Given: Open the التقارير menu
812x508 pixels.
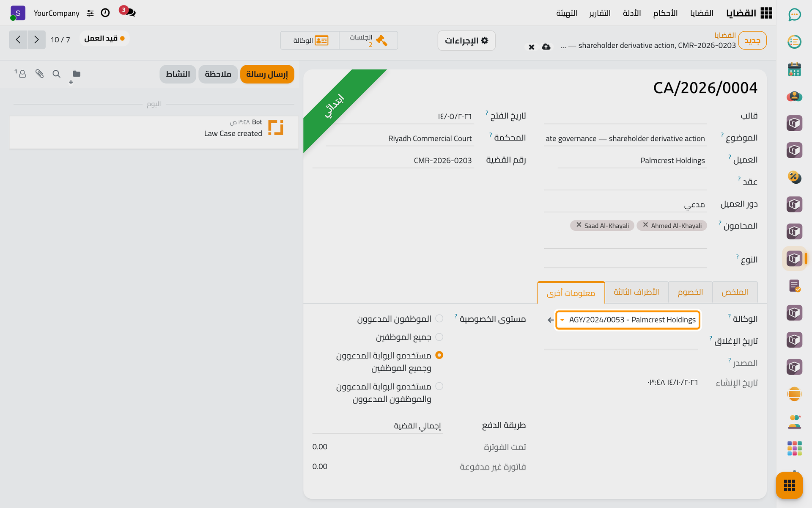Looking at the screenshot, I should point(600,13).
